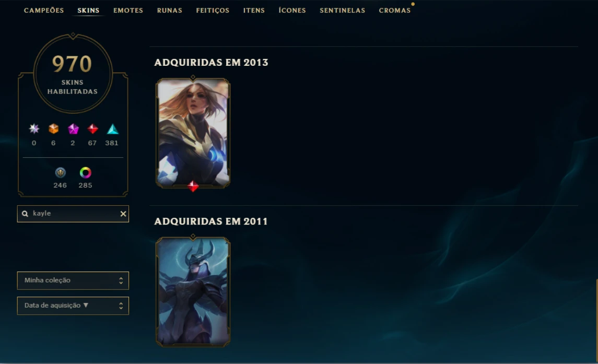Click the red Epic gem icon

point(92,129)
